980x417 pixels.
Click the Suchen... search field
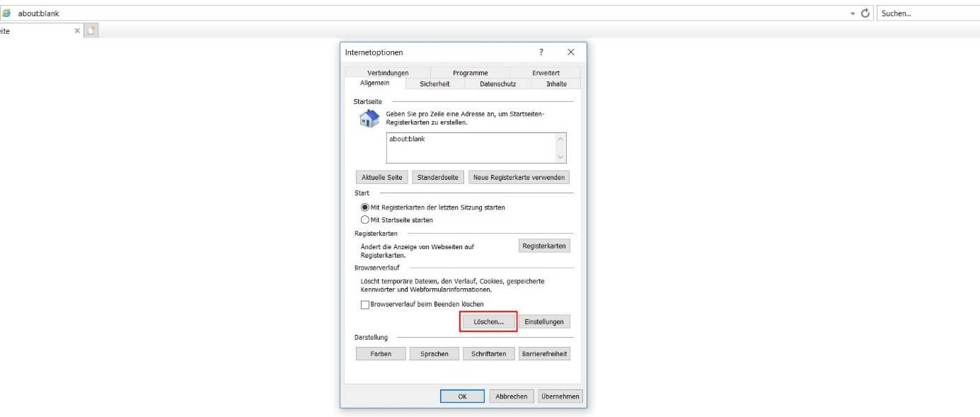(928, 13)
